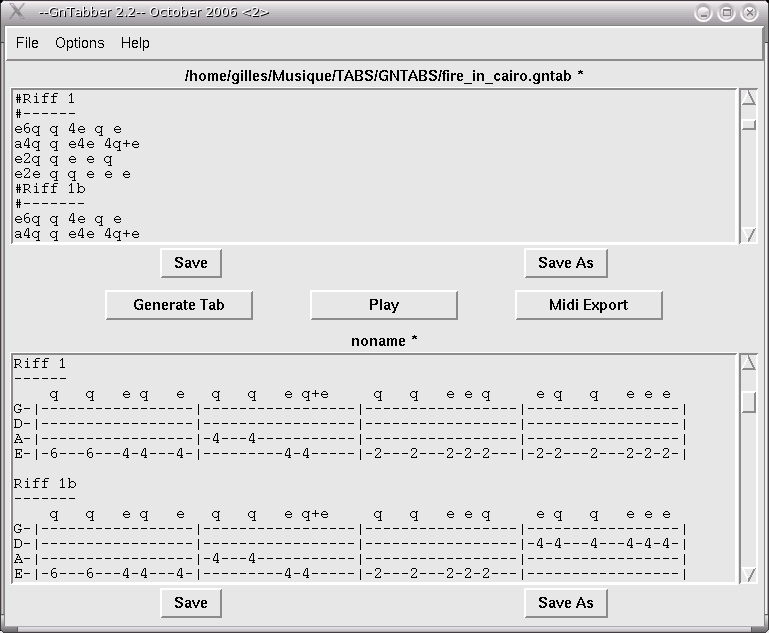Click the 'e2q q e e q' source line
This screenshot has width=769, height=633.
click(63, 159)
